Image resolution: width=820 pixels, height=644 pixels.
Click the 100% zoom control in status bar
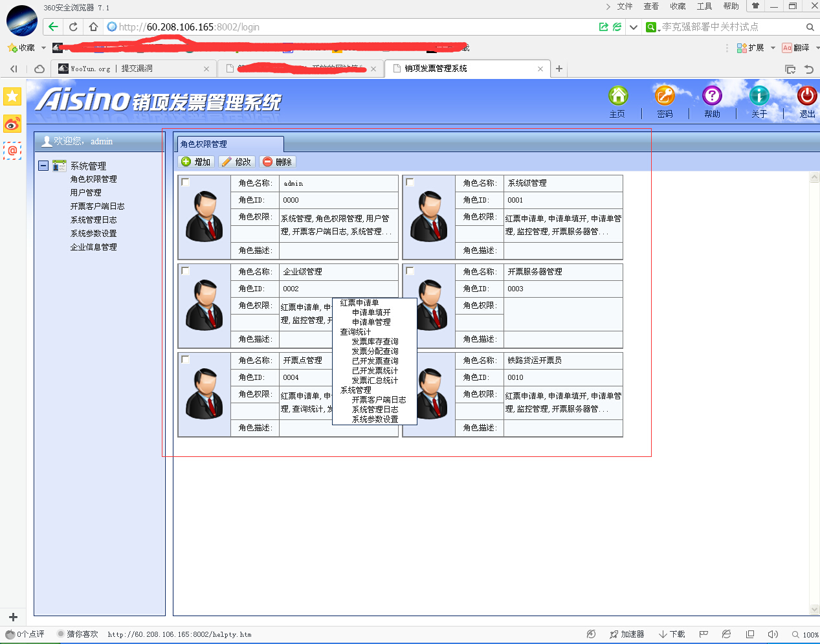point(805,635)
